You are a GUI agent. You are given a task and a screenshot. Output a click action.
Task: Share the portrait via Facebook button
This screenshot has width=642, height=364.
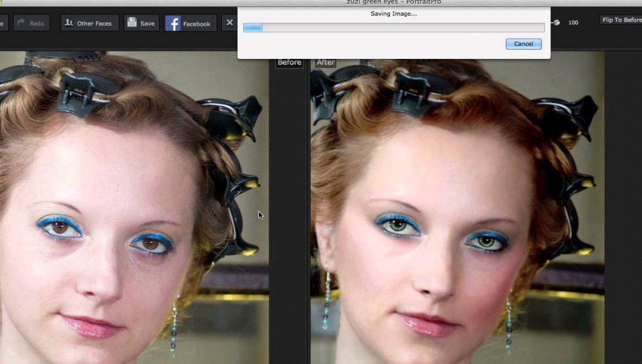click(x=190, y=24)
